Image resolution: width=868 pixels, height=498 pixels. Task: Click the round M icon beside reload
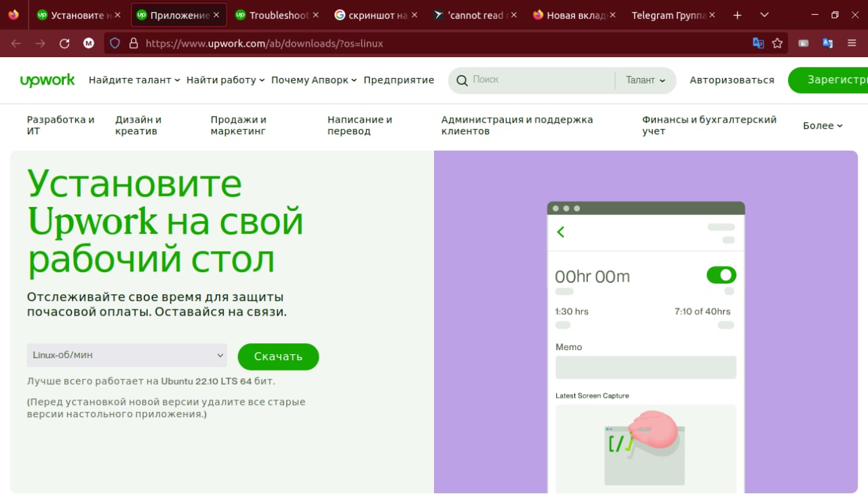[89, 43]
